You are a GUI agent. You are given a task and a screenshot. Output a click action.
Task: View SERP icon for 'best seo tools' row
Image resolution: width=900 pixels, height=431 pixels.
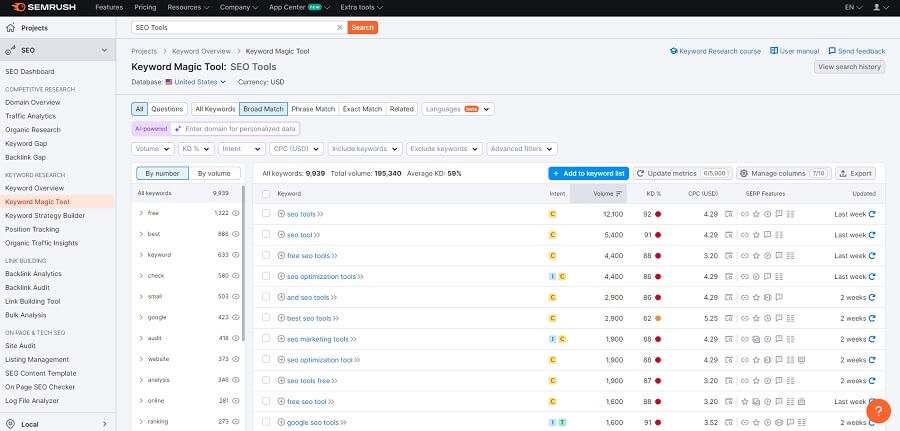coord(728,318)
